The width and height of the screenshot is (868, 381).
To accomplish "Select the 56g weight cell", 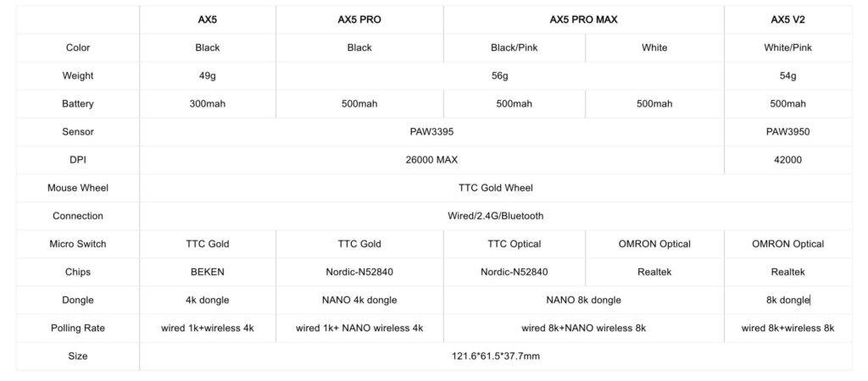I will pyautogui.click(x=499, y=75).
